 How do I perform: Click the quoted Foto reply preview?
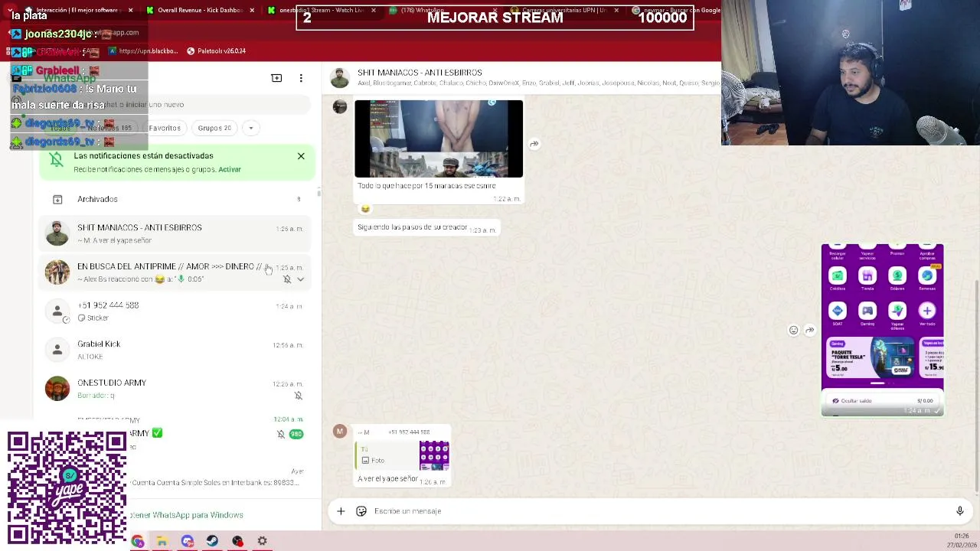point(403,455)
